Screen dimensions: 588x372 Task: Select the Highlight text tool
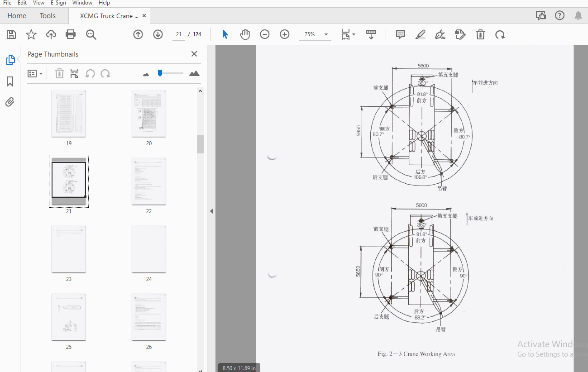click(421, 34)
